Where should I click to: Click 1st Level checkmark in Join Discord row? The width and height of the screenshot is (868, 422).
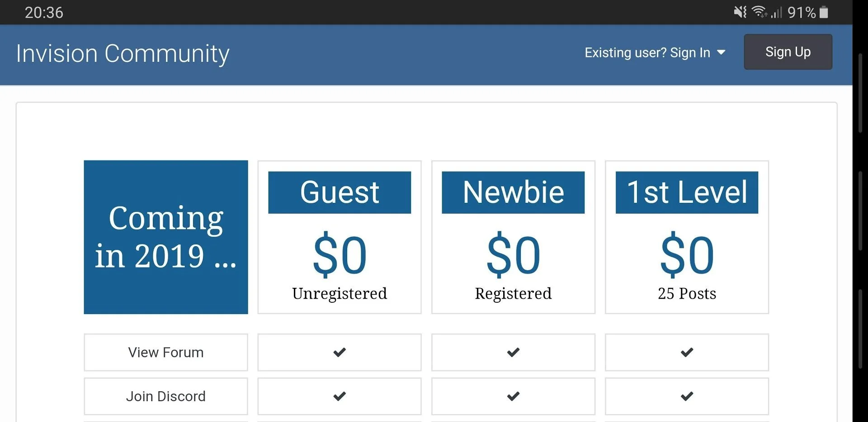[x=687, y=396]
